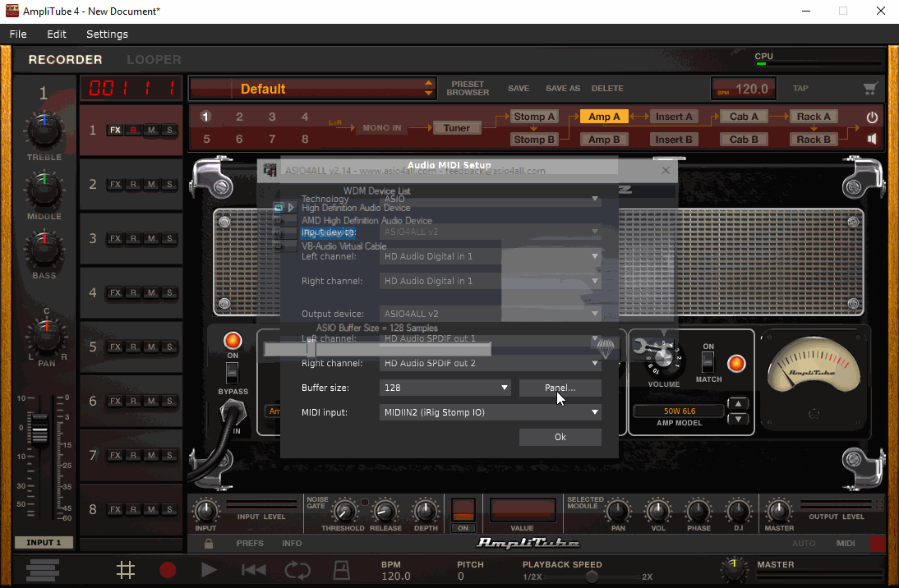Solo track 3 with S button
Screen dimensions: 899x588
tap(169, 239)
